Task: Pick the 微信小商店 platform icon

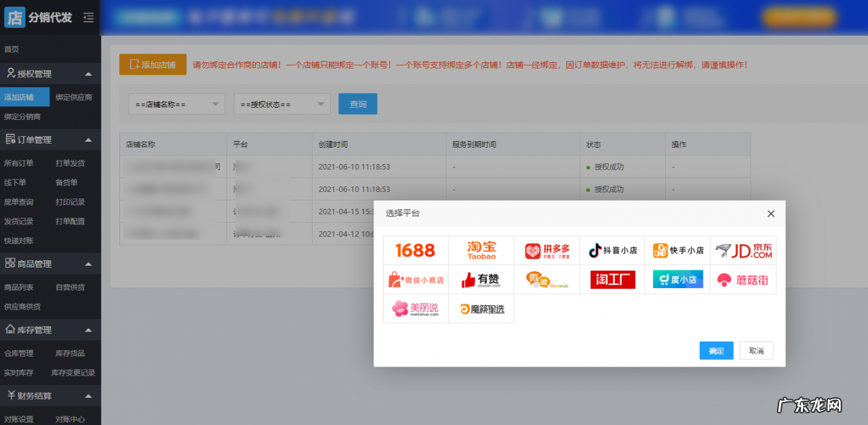Action: 415,279
